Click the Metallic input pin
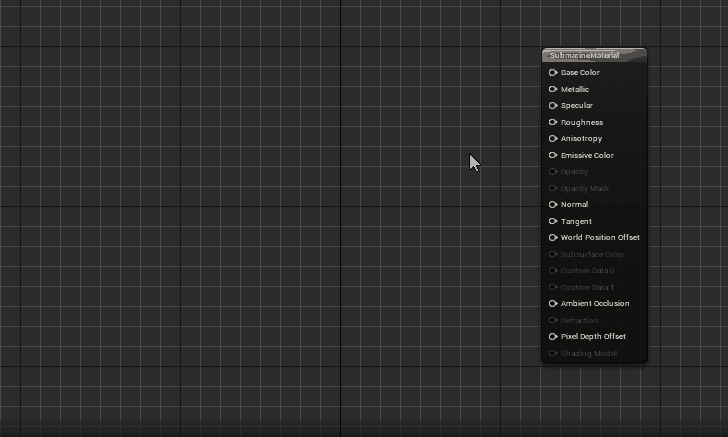Viewport: 728px width, 437px height. point(553,89)
